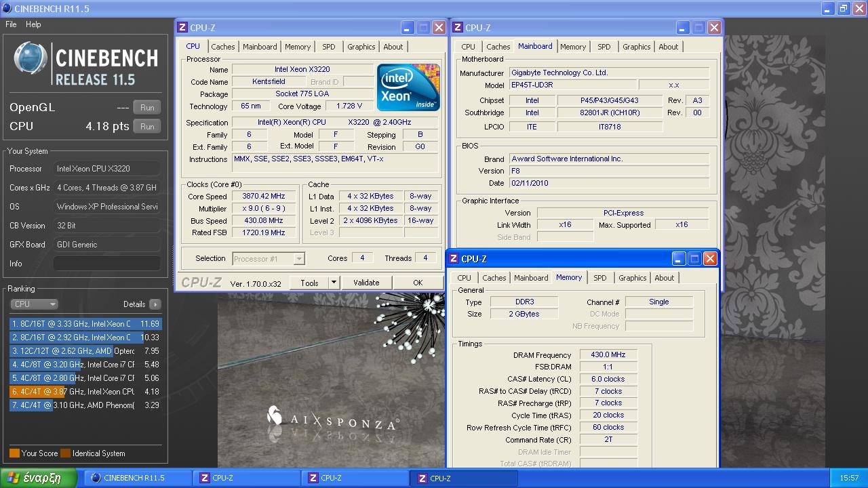Run the CPU benchmark
The image size is (868, 488).
147,127
